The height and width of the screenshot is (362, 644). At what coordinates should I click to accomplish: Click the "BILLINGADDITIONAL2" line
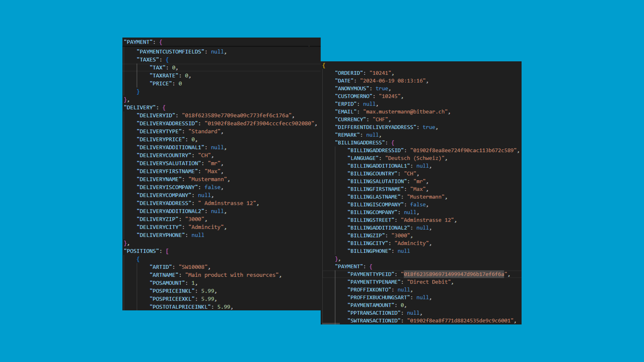click(389, 228)
